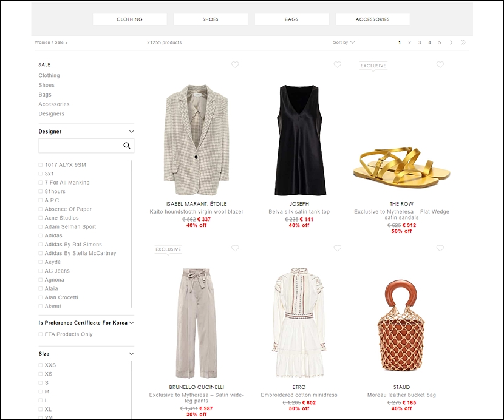Open Clothing in the Sale sidebar

click(49, 75)
